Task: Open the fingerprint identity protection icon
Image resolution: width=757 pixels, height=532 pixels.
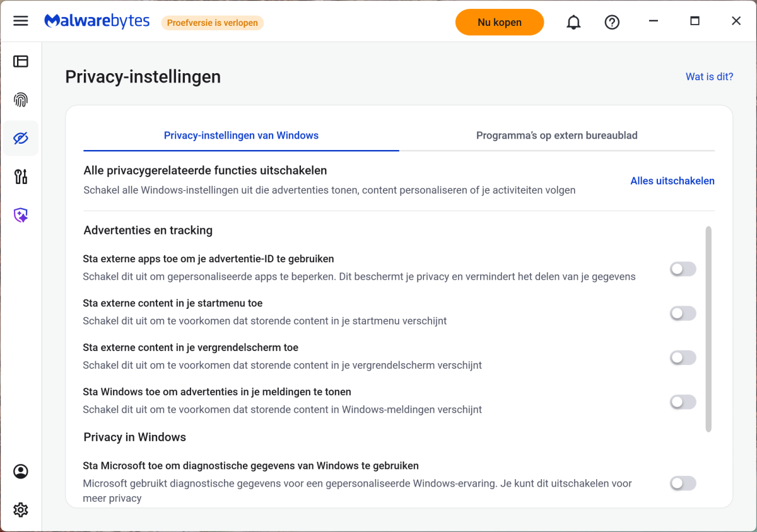Action: tap(21, 100)
